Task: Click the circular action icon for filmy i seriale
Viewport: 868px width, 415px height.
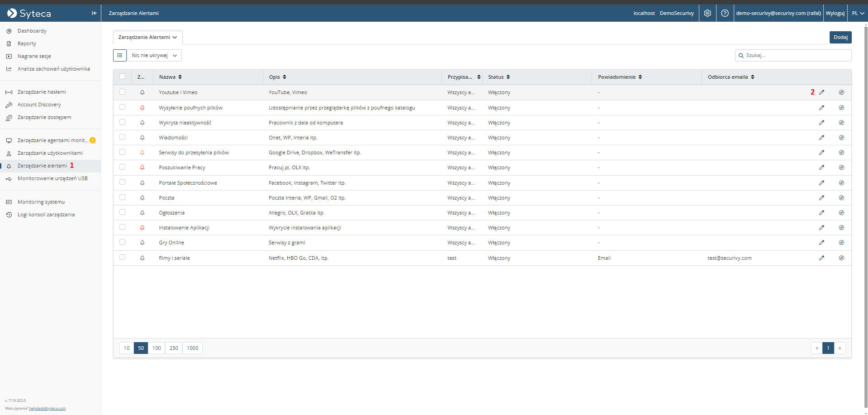Action: click(841, 258)
